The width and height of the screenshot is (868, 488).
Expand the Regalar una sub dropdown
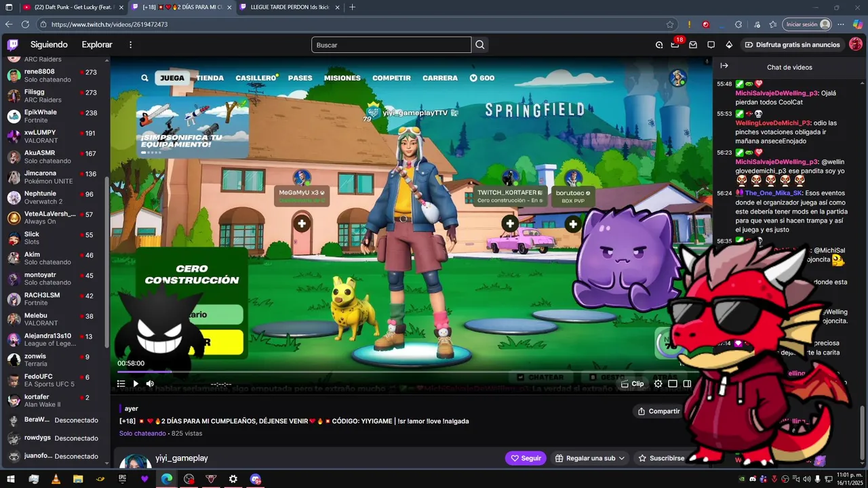pos(590,458)
